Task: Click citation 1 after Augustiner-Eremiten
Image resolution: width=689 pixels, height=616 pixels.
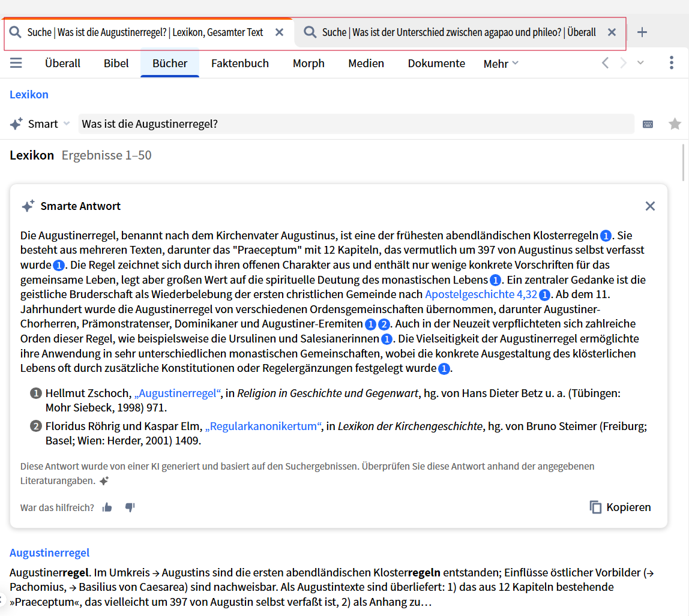Action: (370, 324)
